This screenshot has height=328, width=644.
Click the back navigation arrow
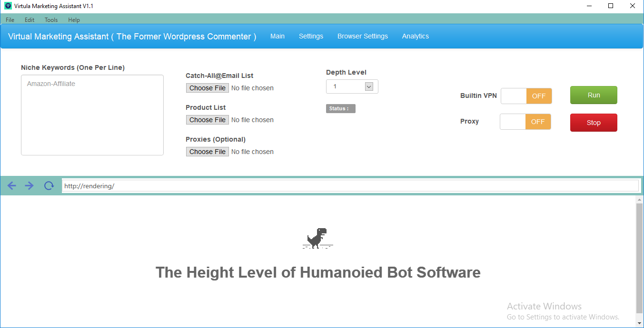[11, 185]
